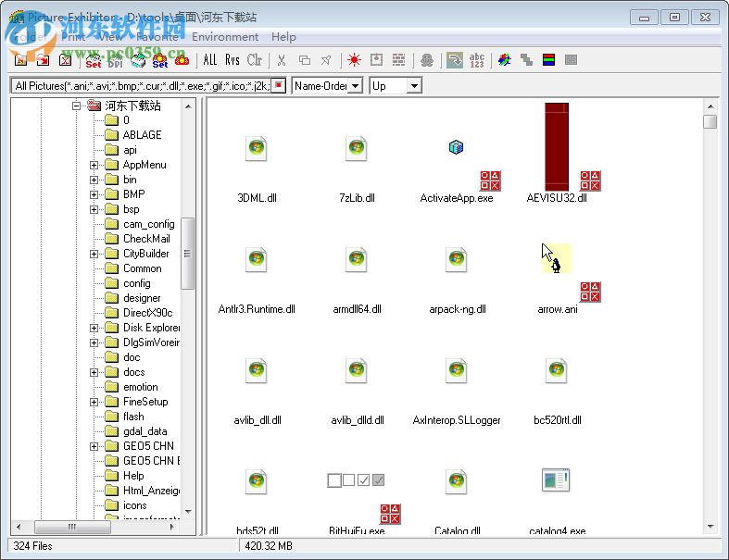
Task: Select the Common folder in the tree
Action: (143, 268)
